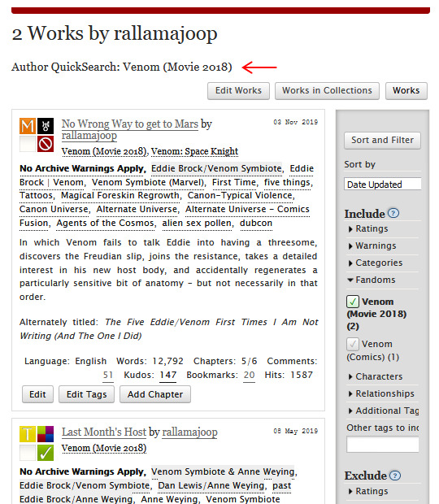439x504 pixels.
Task: Click the five things tag
Action: [287, 182]
